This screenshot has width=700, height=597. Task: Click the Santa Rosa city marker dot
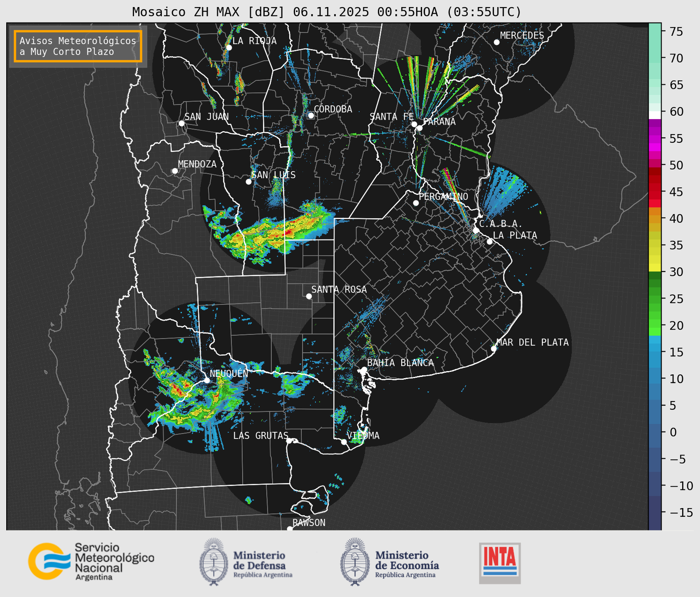point(309,296)
